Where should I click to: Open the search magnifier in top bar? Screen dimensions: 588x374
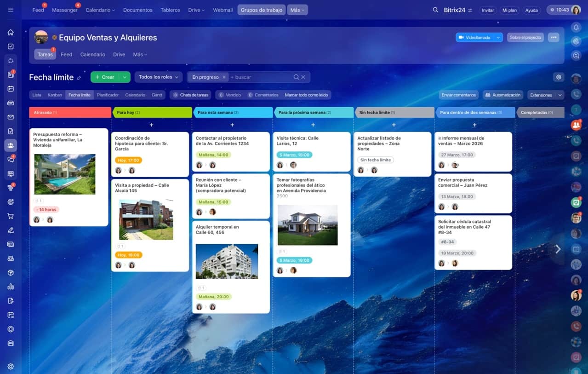[x=435, y=10]
